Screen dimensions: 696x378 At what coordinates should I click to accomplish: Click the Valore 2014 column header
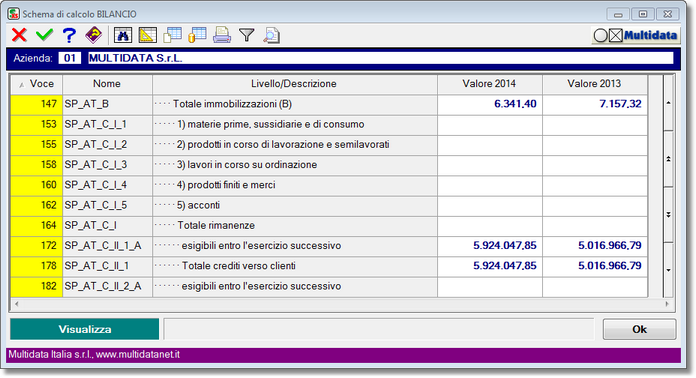pos(489,84)
